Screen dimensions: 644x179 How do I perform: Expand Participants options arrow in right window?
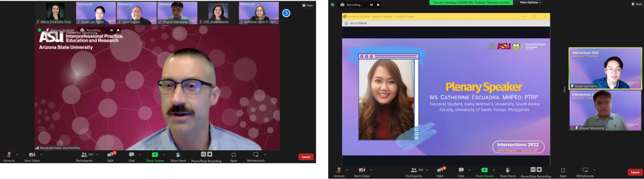(x=427, y=170)
